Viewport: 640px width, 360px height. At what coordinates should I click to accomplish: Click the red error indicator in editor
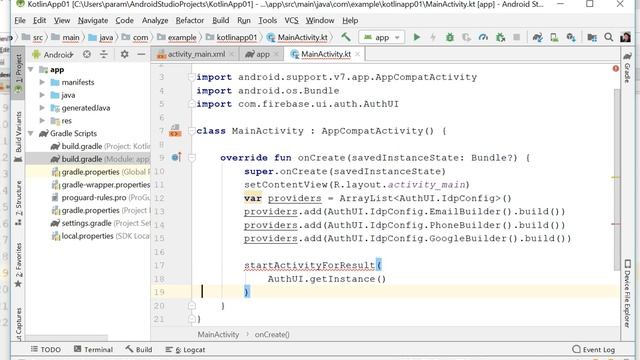pos(616,68)
